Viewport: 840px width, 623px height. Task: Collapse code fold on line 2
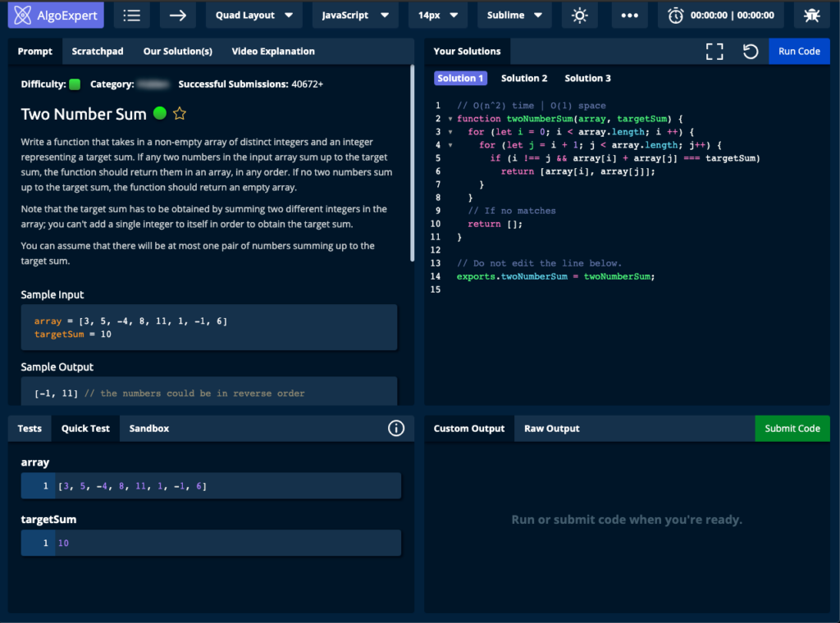(x=450, y=119)
